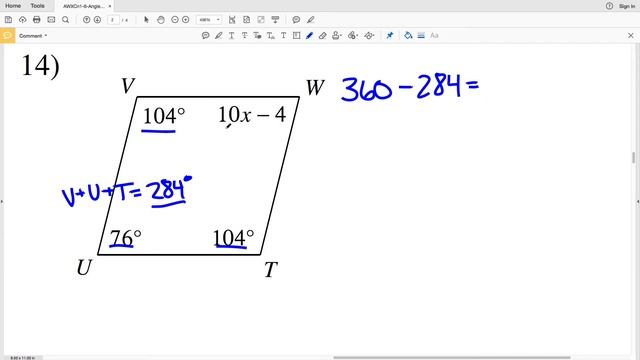Select the insert text tool
This screenshot has height=360, width=640.
(x=271, y=36)
